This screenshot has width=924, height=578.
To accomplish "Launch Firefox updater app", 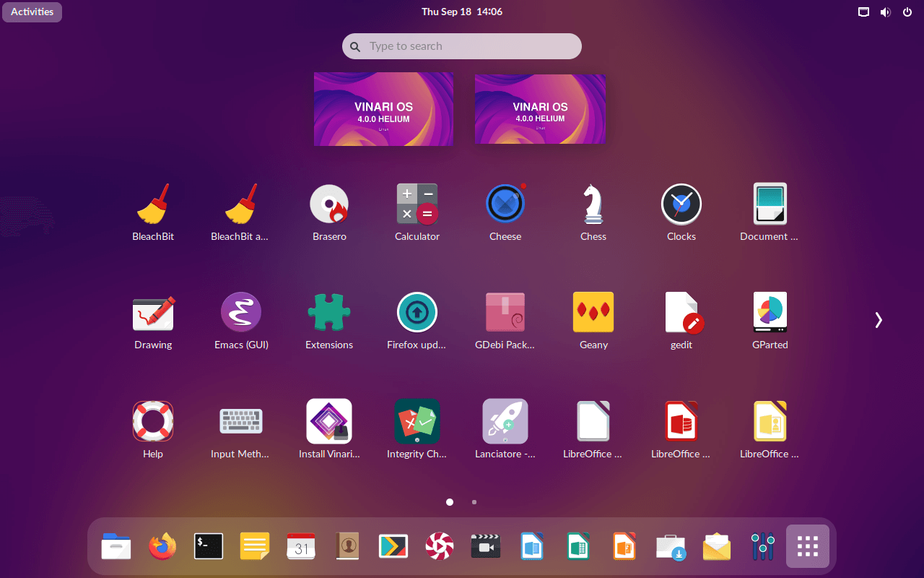I will (417, 313).
